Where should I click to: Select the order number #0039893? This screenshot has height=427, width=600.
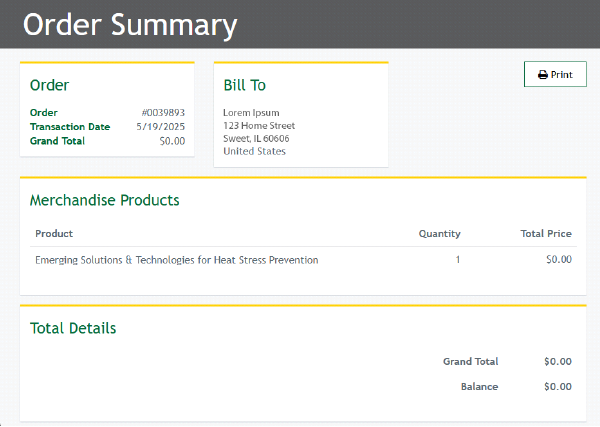tap(163, 113)
